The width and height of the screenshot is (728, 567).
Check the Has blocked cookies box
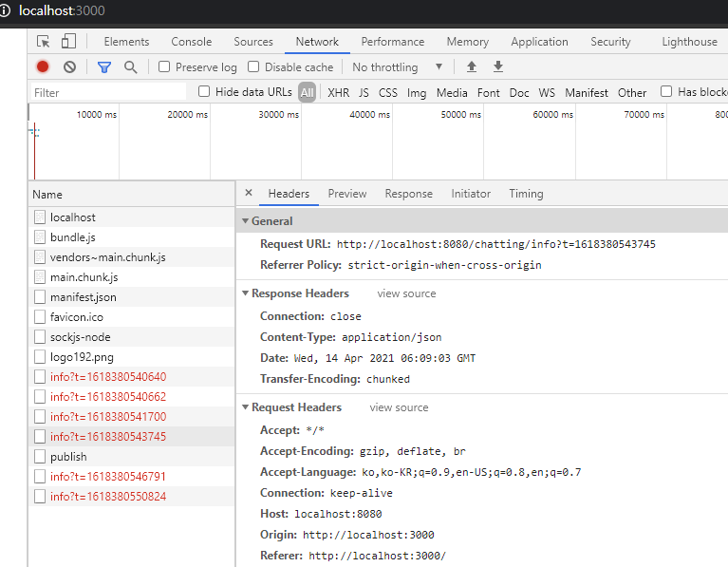[x=666, y=91]
